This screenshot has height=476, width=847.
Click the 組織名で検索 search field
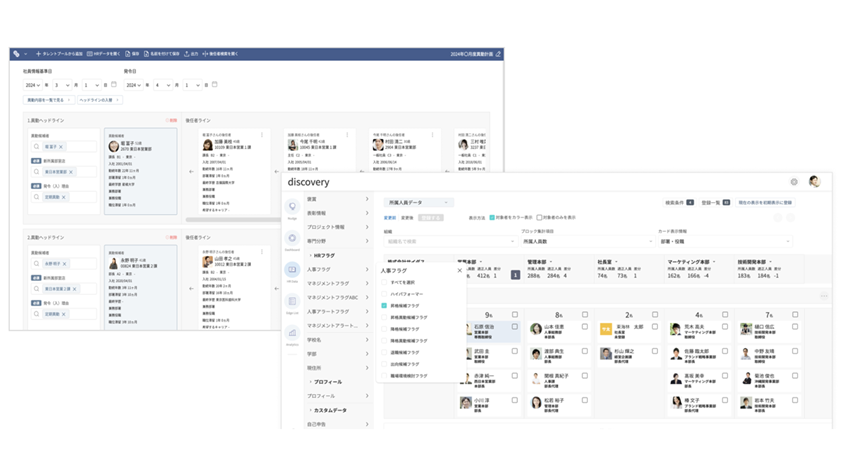click(x=448, y=241)
